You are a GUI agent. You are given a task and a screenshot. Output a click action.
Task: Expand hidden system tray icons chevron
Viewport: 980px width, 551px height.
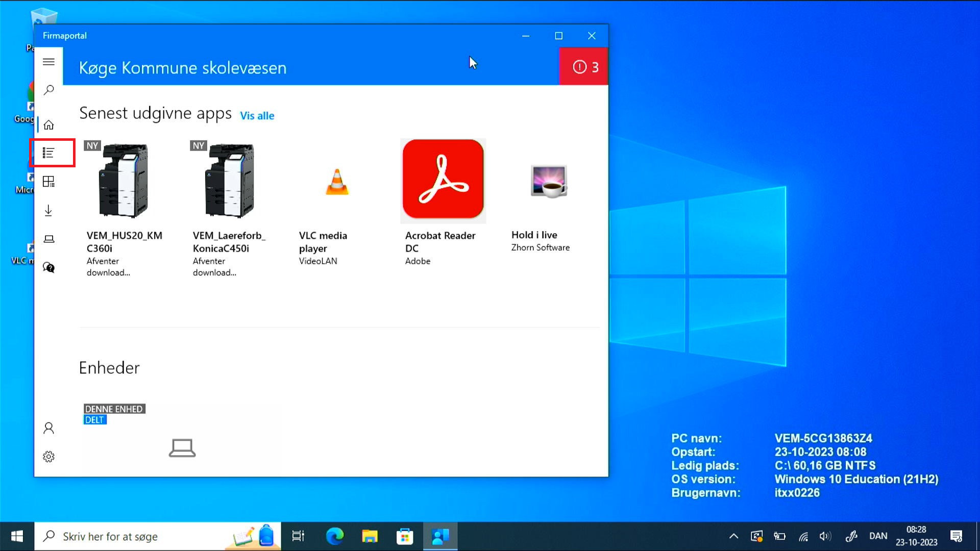click(x=733, y=536)
